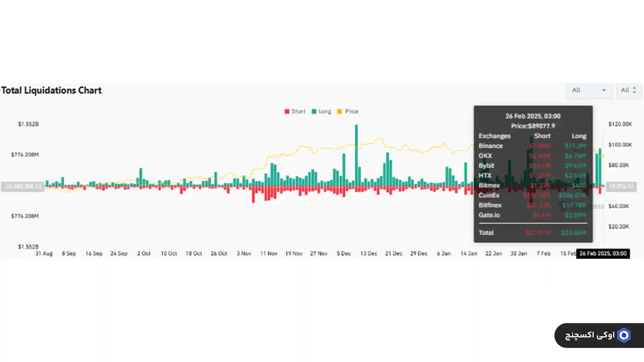
Task: Click the 26 Oct date tick
Action: click(x=219, y=253)
